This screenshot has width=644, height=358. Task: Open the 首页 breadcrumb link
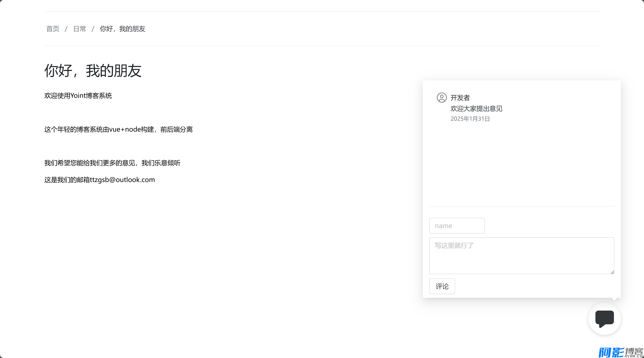coord(53,29)
